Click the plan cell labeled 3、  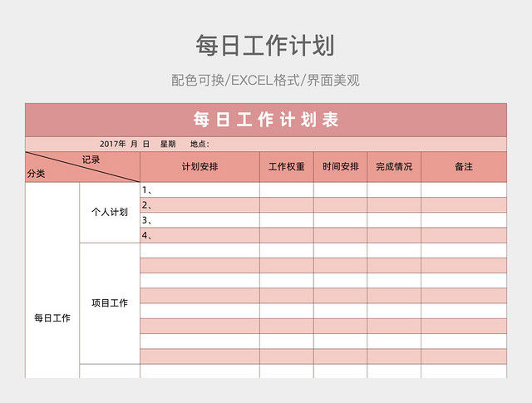tap(199, 220)
